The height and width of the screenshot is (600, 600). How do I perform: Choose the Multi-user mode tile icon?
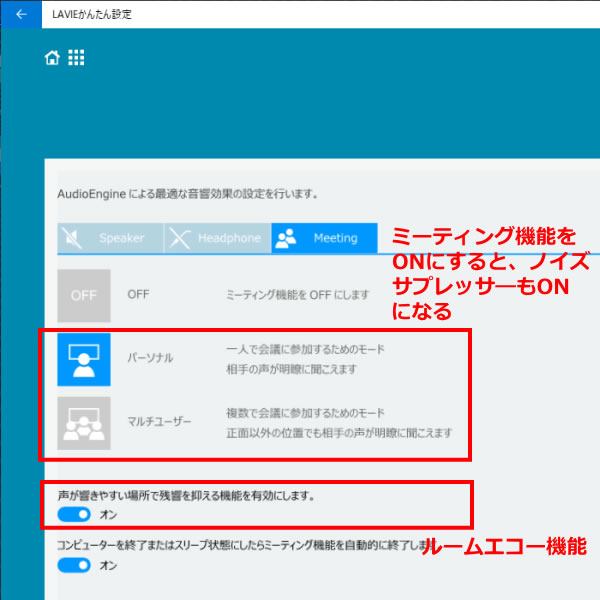click(84, 423)
